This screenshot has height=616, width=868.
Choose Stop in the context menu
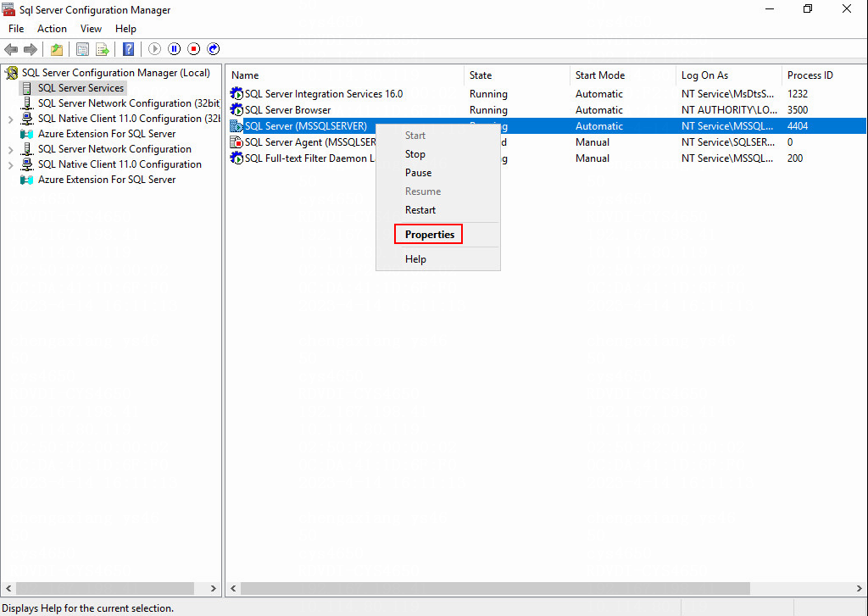click(438, 154)
